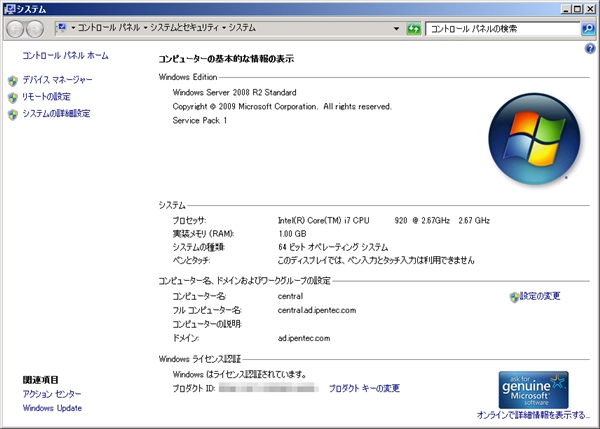Click shield icon beside システムの詳細設定

(13, 114)
